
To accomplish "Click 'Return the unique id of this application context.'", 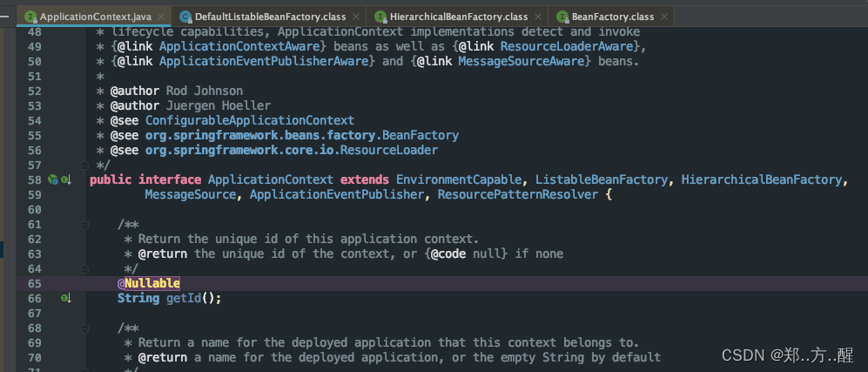I will 308,239.
